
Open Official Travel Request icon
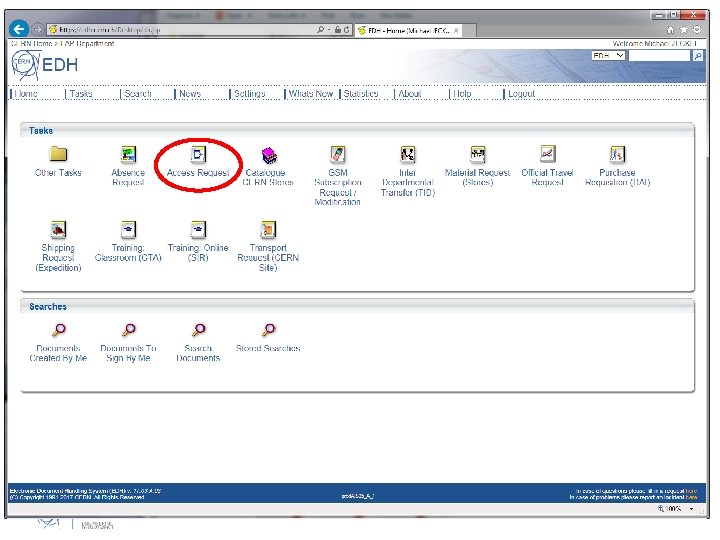547,154
